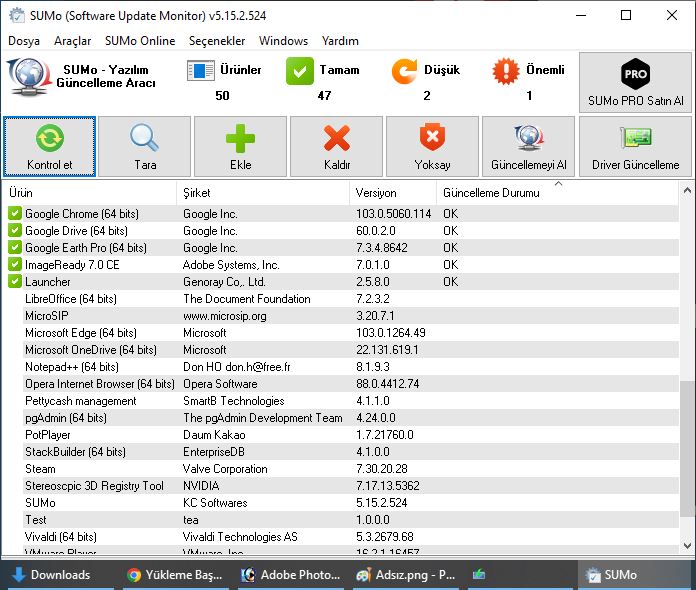Click the SUMo PRO Satın Al button
Screen dimensions: 696x590
click(635, 82)
